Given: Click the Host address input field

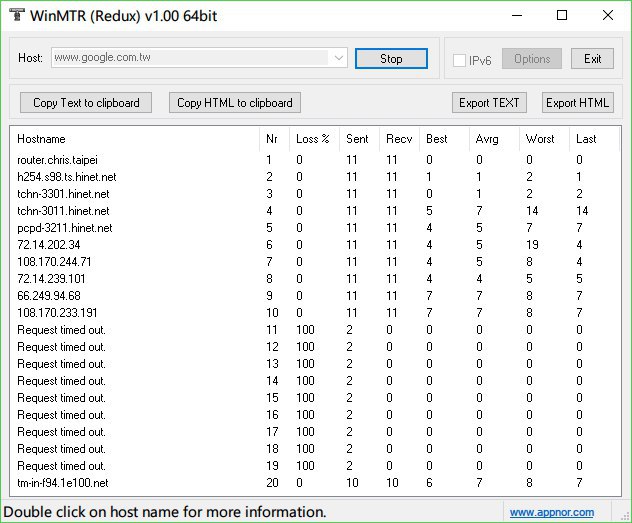Looking at the screenshot, I should click(x=190, y=59).
